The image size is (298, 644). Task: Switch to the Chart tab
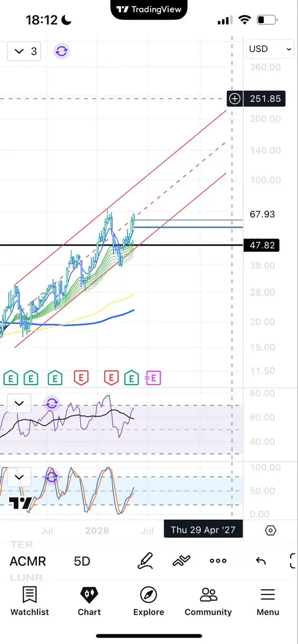click(x=89, y=601)
